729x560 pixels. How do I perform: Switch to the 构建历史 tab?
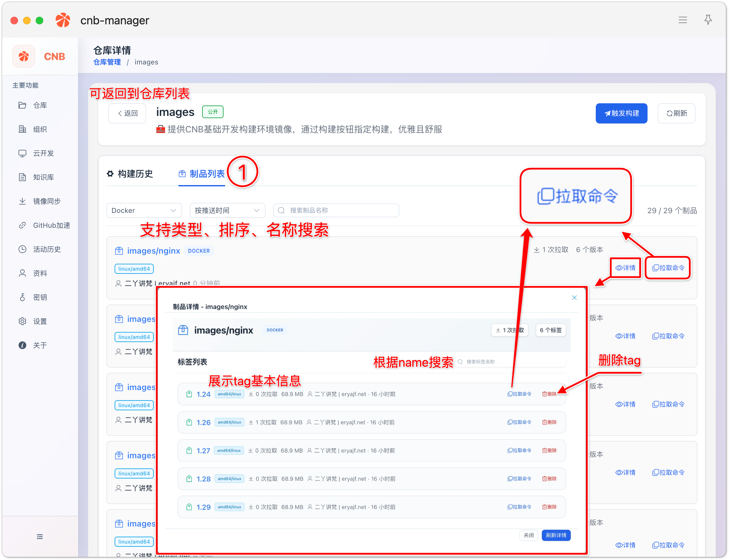coord(130,174)
